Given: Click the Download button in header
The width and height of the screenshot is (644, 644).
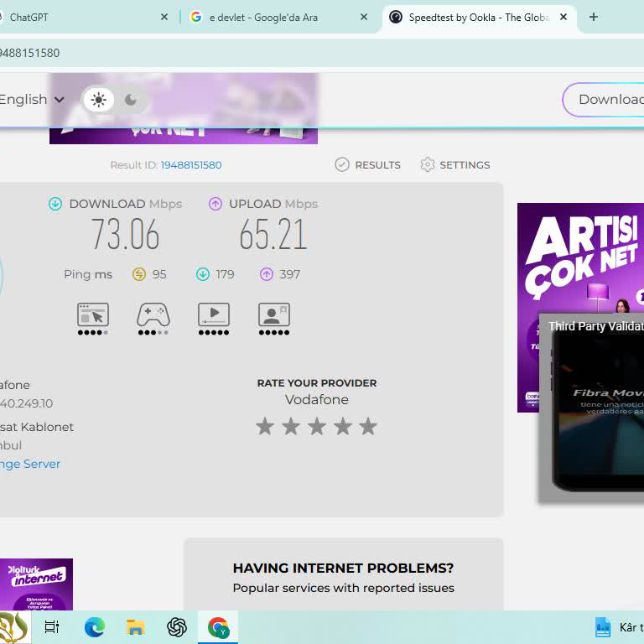Looking at the screenshot, I should point(604,100).
